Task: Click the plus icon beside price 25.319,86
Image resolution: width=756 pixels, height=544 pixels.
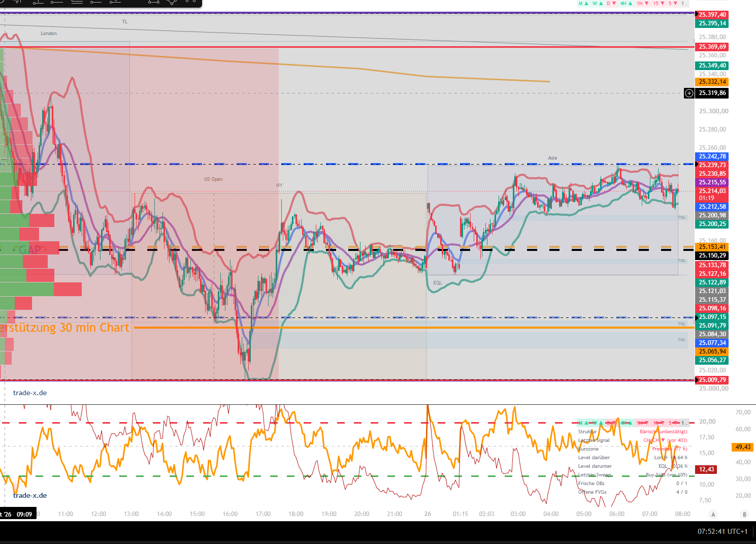Action: click(x=689, y=93)
